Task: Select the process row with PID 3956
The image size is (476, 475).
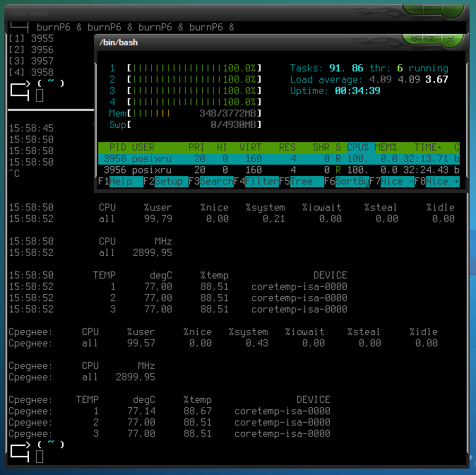Action: (x=279, y=170)
